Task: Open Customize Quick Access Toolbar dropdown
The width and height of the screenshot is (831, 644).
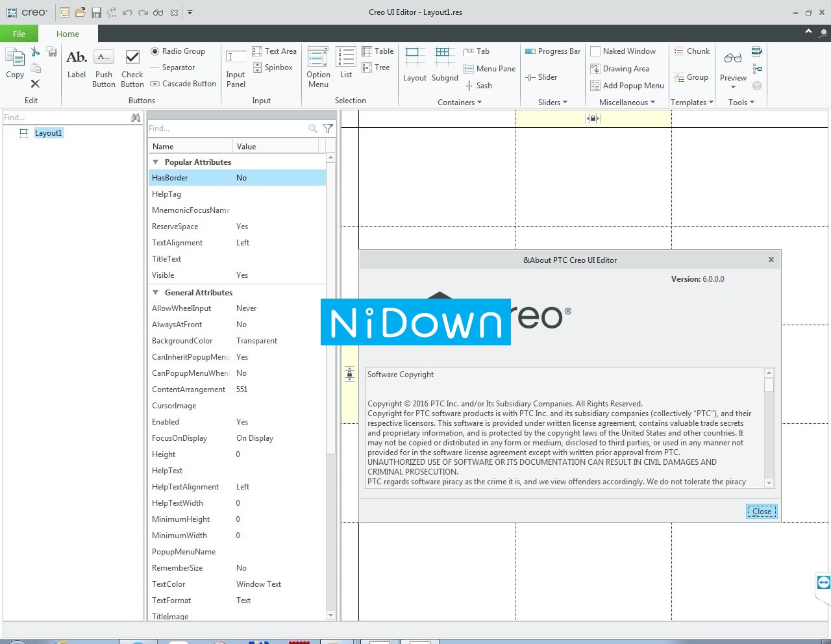Action: point(190,12)
